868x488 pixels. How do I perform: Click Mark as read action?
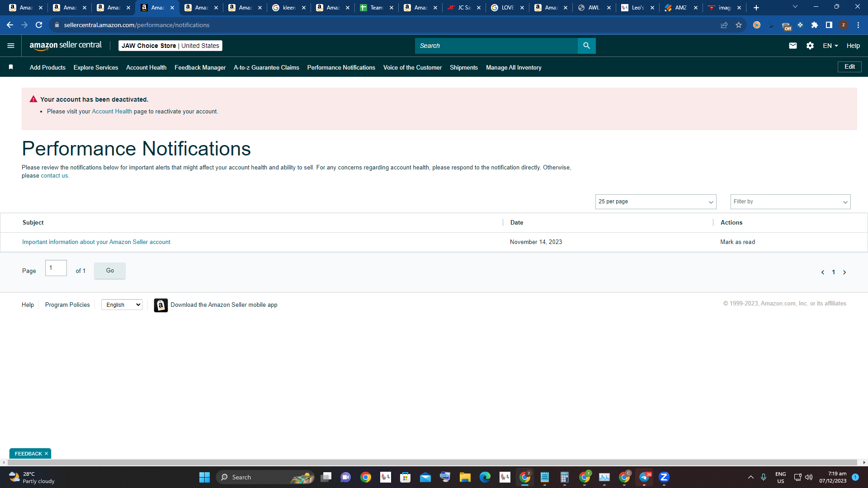pos(737,242)
